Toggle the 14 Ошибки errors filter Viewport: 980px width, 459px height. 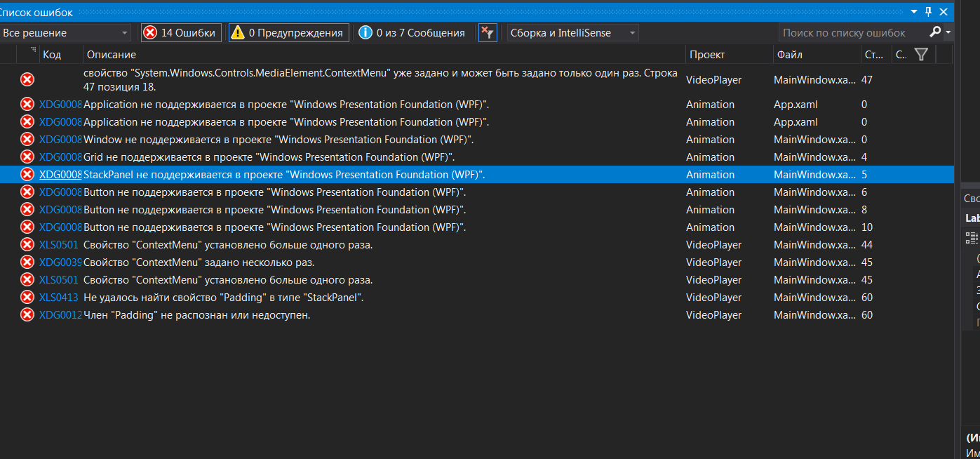click(x=181, y=32)
